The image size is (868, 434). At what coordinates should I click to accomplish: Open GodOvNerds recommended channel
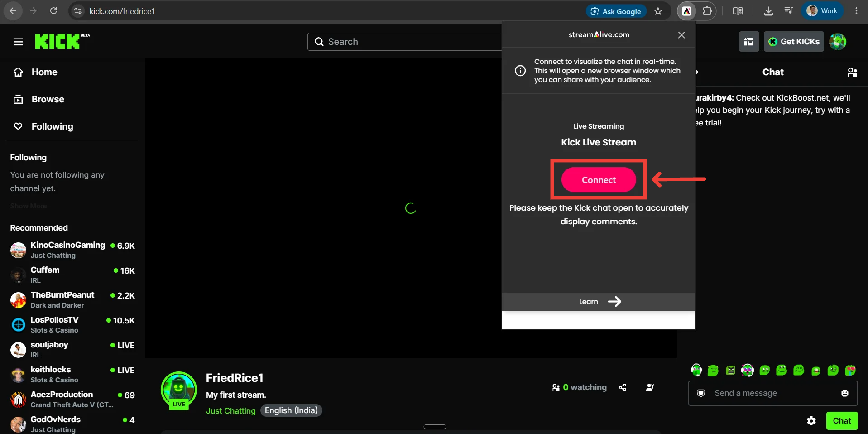click(x=72, y=424)
